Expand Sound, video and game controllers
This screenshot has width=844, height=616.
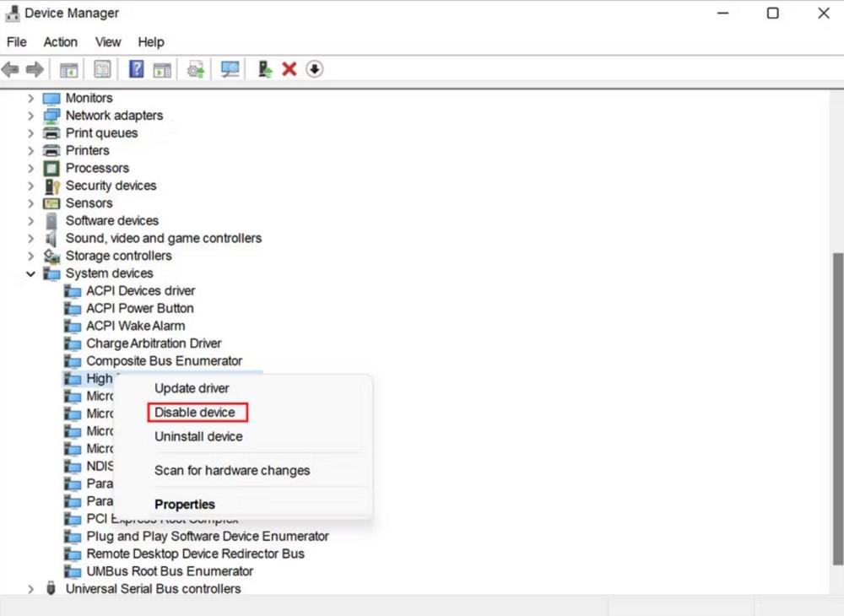[31, 239]
